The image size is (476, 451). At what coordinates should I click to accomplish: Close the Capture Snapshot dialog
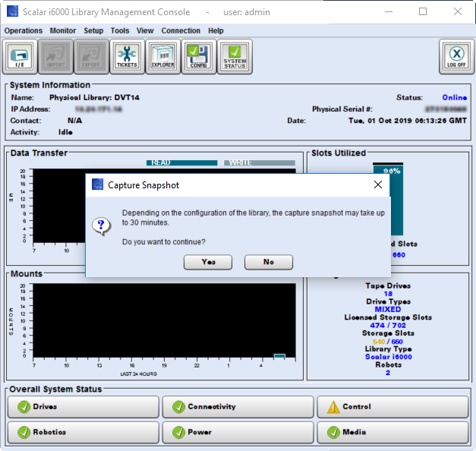(378, 184)
